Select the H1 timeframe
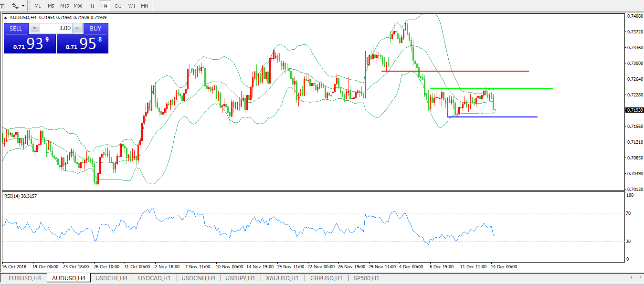644x285 pixels. coord(91,6)
